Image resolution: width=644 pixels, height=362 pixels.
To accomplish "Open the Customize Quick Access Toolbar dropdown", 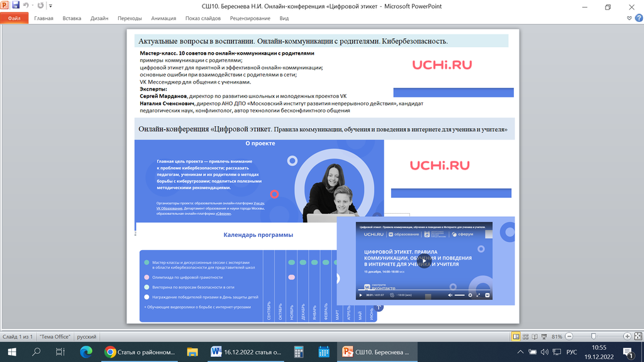I will [50, 6].
